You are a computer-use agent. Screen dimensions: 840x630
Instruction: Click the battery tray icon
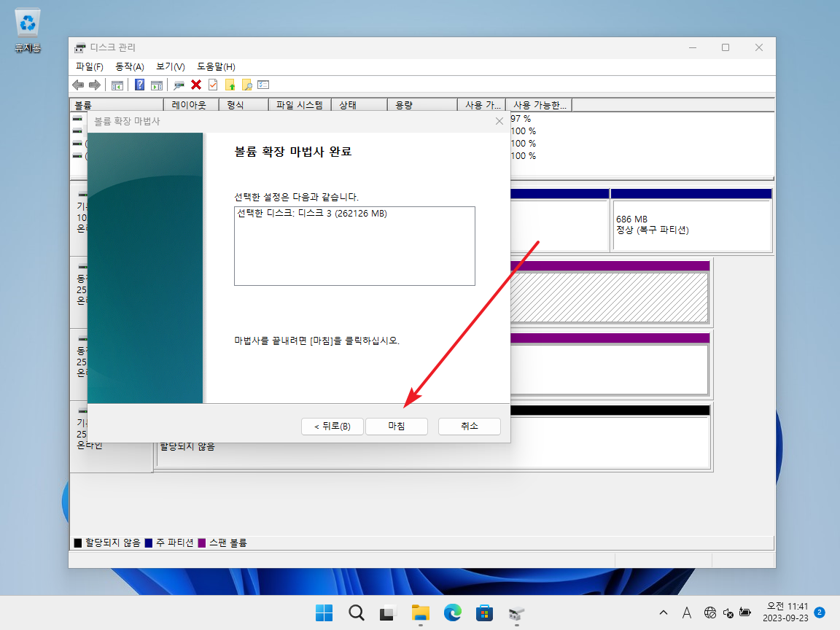point(745,612)
